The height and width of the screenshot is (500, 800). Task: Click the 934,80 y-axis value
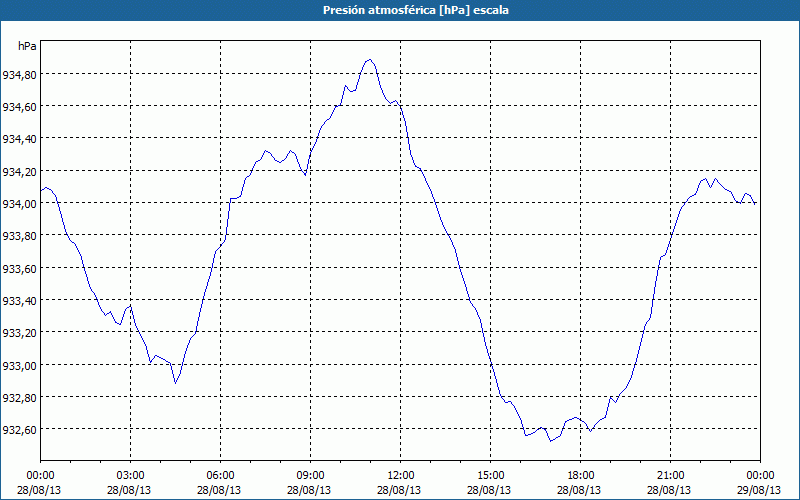click(x=19, y=76)
